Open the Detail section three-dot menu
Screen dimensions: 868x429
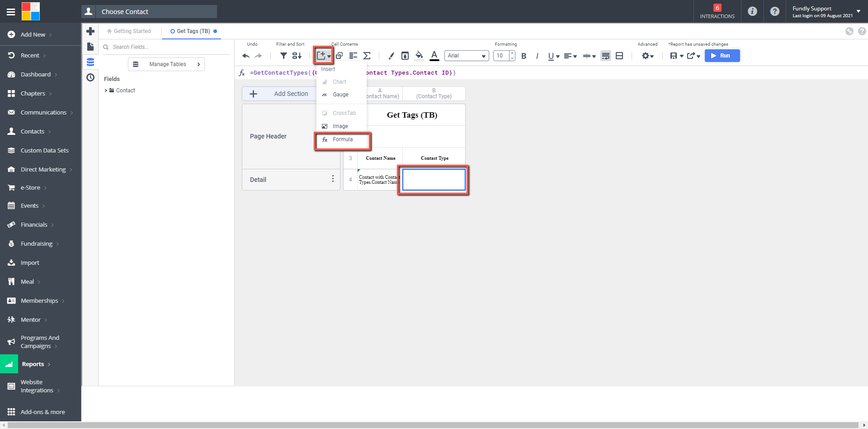coord(333,179)
